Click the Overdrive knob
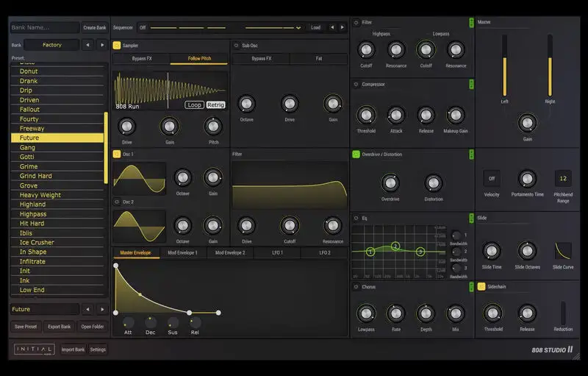The image size is (588, 376). (390, 182)
